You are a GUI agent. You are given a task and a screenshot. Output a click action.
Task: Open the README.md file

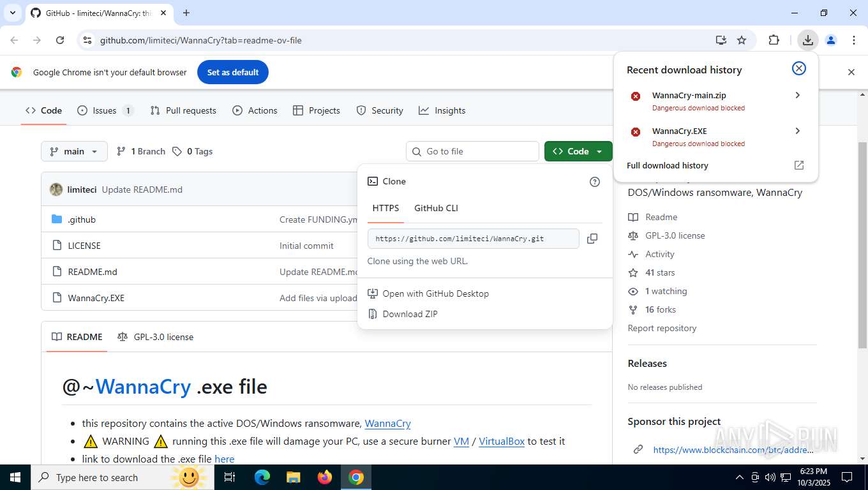point(93,272)
